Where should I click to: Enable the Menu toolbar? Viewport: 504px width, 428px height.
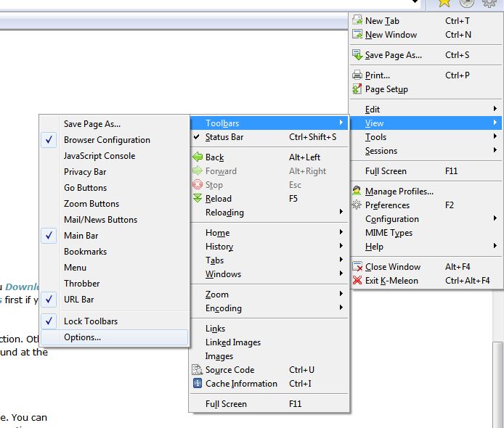point(115,268)
